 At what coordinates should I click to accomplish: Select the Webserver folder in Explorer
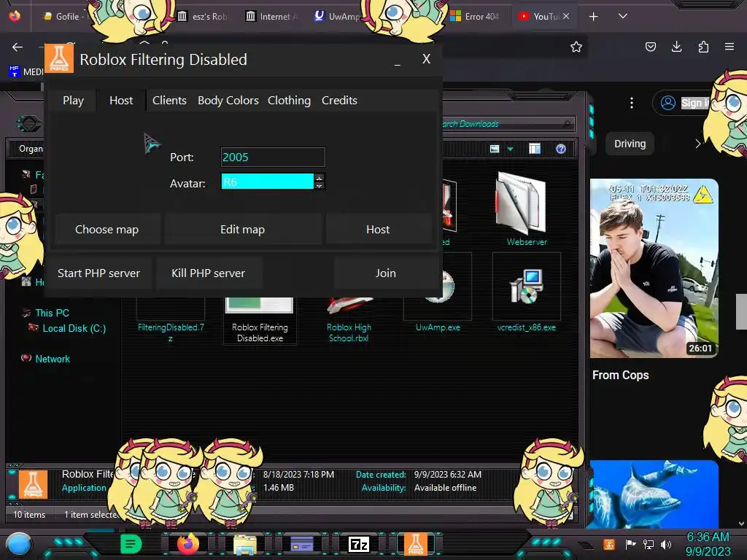point(526,209)
